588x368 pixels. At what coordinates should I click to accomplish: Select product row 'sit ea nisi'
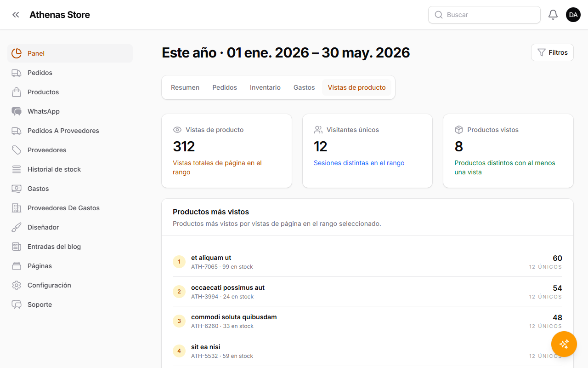coord(367,351)
